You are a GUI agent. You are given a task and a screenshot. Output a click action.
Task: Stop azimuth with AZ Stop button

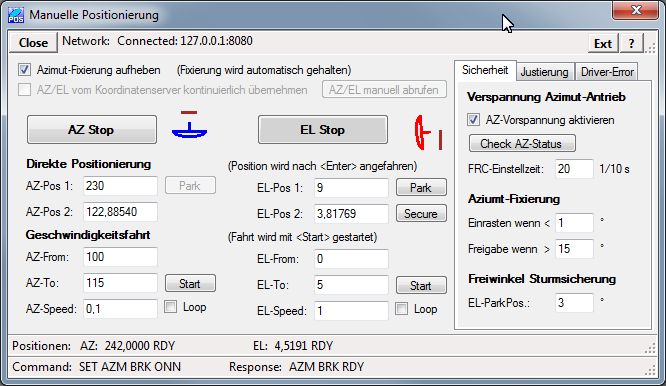coord(92,130)
